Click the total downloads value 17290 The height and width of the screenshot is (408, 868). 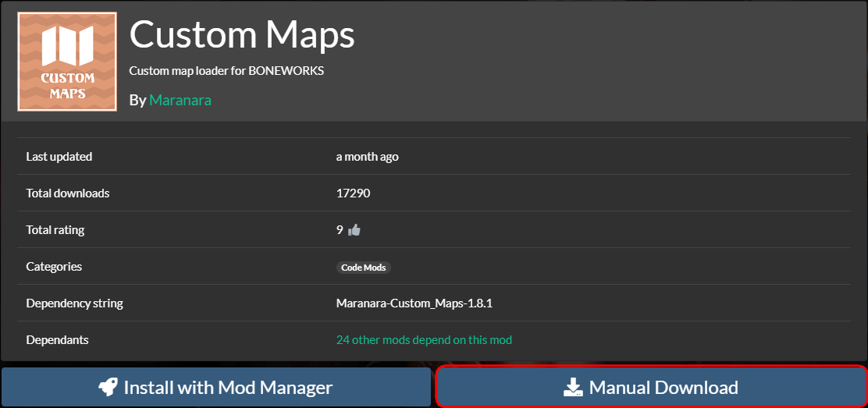[353, 193]
